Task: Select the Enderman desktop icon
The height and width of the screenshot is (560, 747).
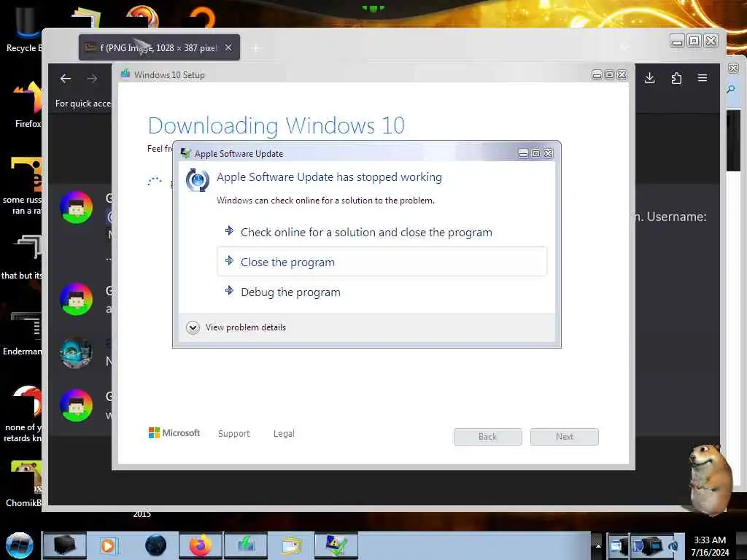Action: point(23,333)
